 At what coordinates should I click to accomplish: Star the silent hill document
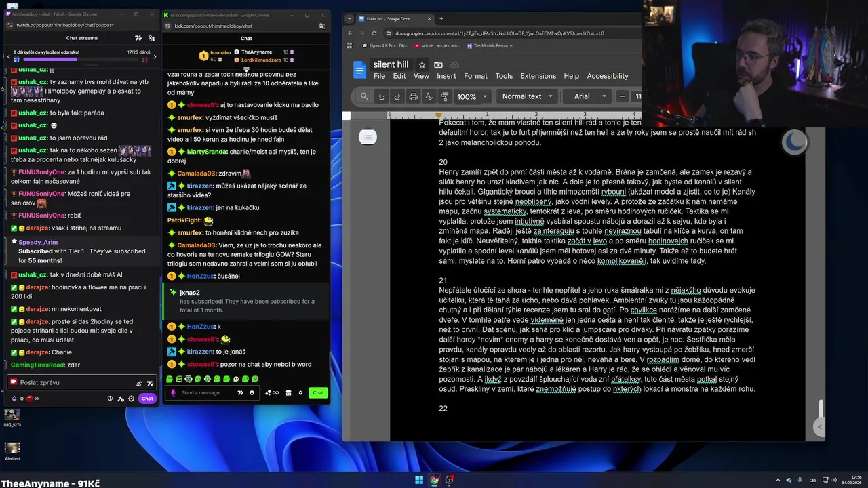click(x=422, y=64)
